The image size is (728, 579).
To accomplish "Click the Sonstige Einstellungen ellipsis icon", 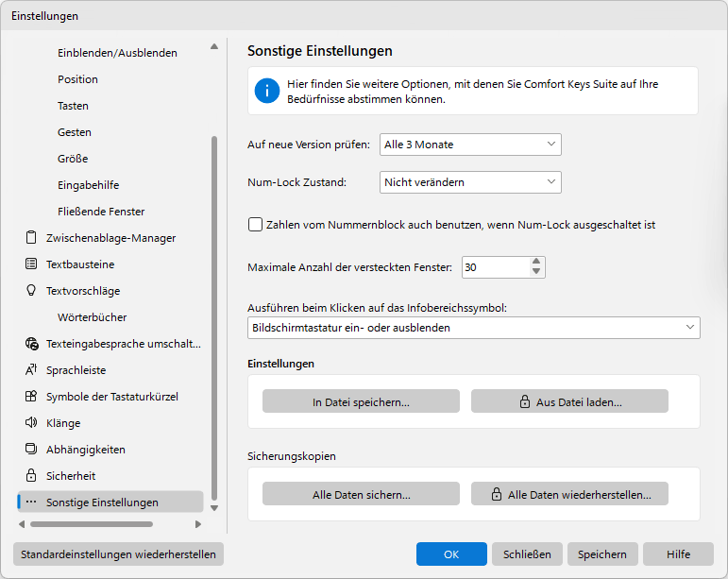I will (31, 502).
